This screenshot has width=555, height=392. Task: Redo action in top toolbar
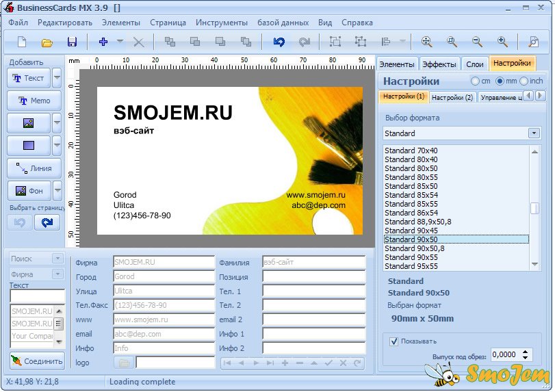click(304, 42)
